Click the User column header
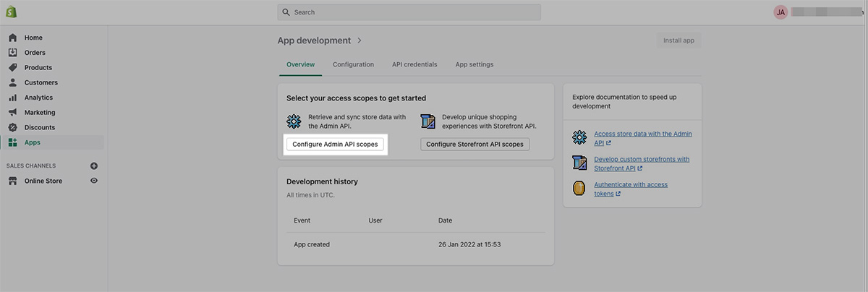The width and height of the screenshot is (868, 292). click(375, 220)
